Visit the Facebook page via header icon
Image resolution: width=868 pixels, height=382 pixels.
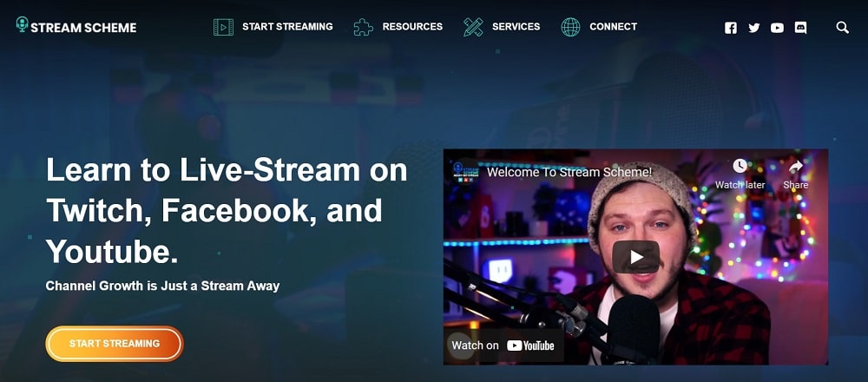click(731, 28)
